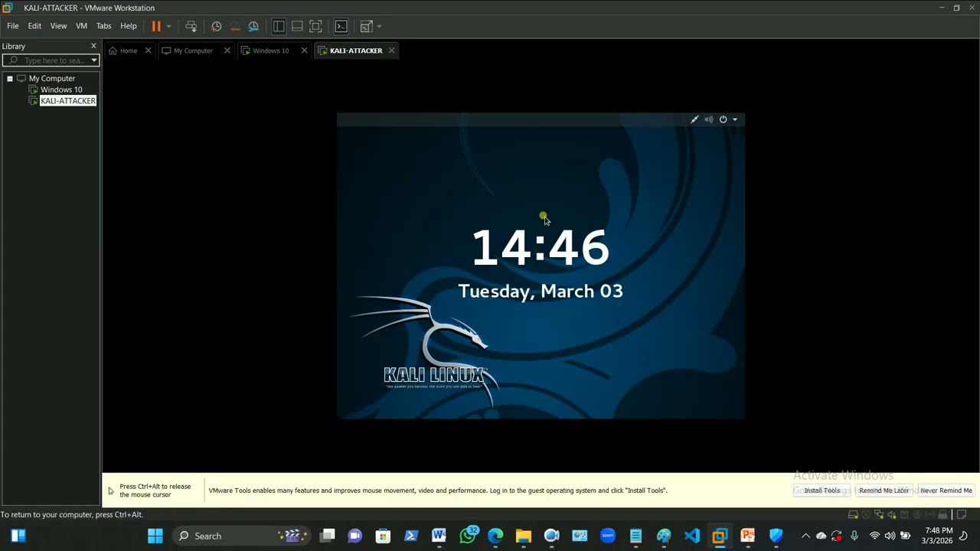Click Send Ctrl+Alt+Del toolbar icon

[191, 26]
